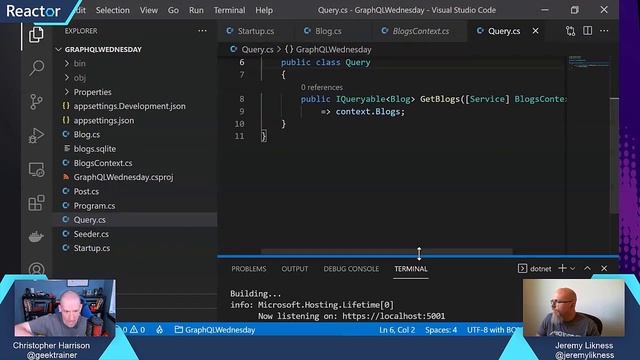Open Remote Explorer icon
The width and height of the screenshot is (640, 360).
(x=36, y=169)
